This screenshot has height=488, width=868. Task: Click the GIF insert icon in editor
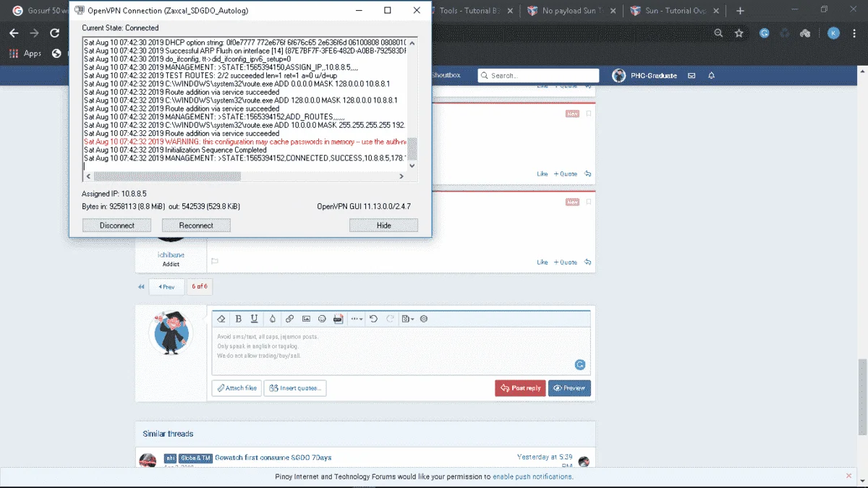(x=338, y=319)
